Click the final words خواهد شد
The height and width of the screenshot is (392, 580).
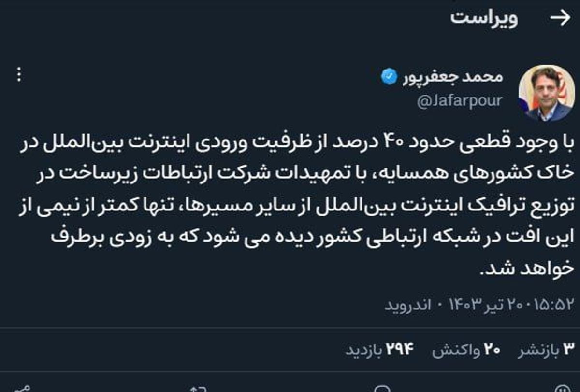pyautogui.click(x=527, y=268)
